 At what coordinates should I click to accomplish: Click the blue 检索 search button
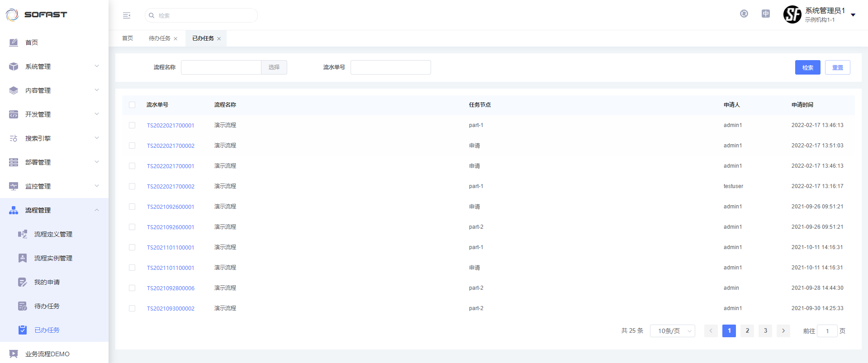[807, 67]
